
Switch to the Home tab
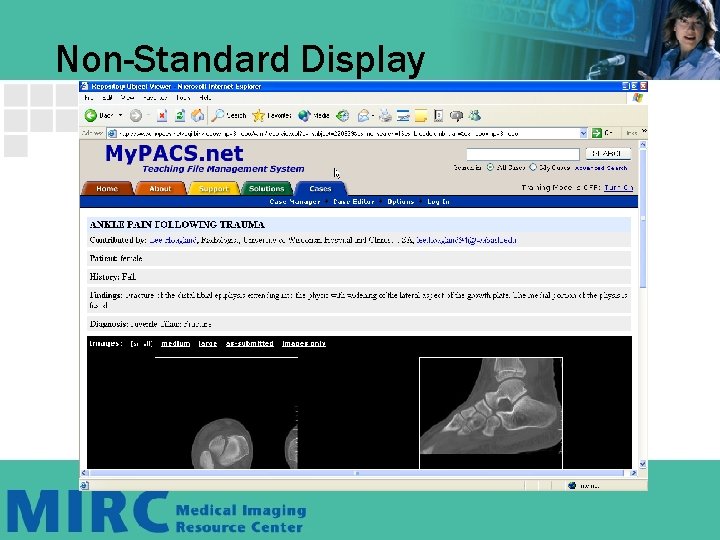tap(107, 189)
